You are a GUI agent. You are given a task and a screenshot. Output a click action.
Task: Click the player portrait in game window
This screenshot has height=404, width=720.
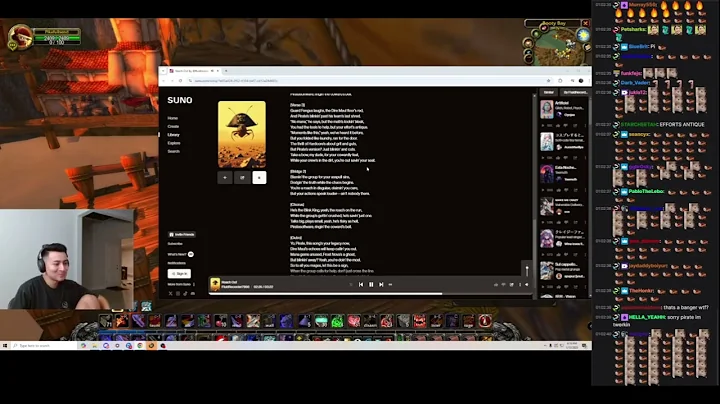[20, 37]
